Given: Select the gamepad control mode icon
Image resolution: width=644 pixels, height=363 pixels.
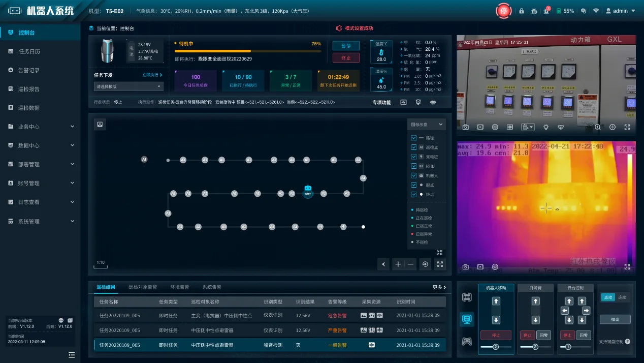Looking at the screenshot, I should tap(467, 342).
